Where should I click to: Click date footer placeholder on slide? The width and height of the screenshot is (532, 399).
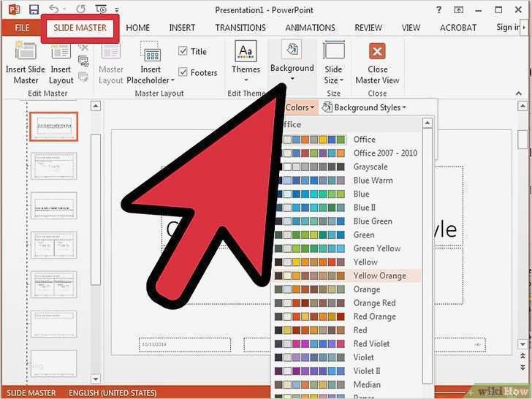click(185, 344)
